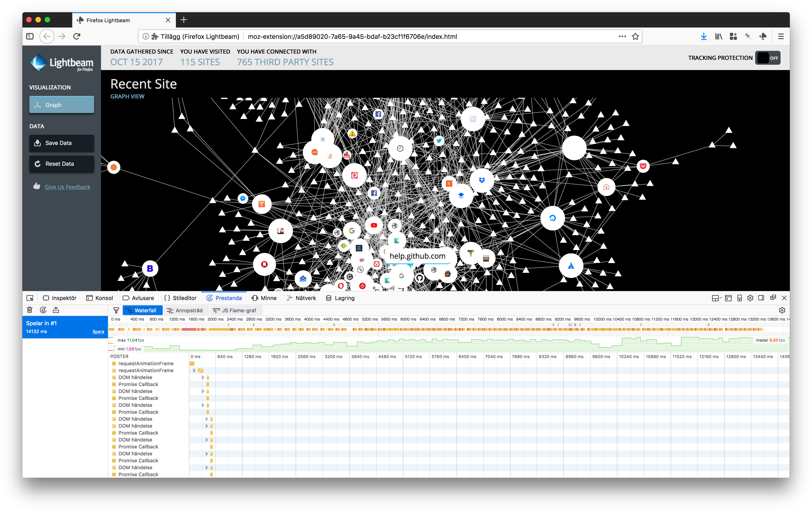This screenshot has height=512, width=812.
Task: Open devtools in separate window
Action: (773, 297)
